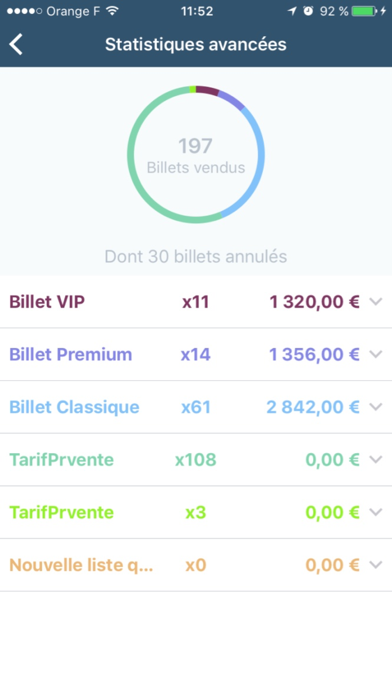Expand the Nouvelle liste chevron

click(x=376, y=565)
